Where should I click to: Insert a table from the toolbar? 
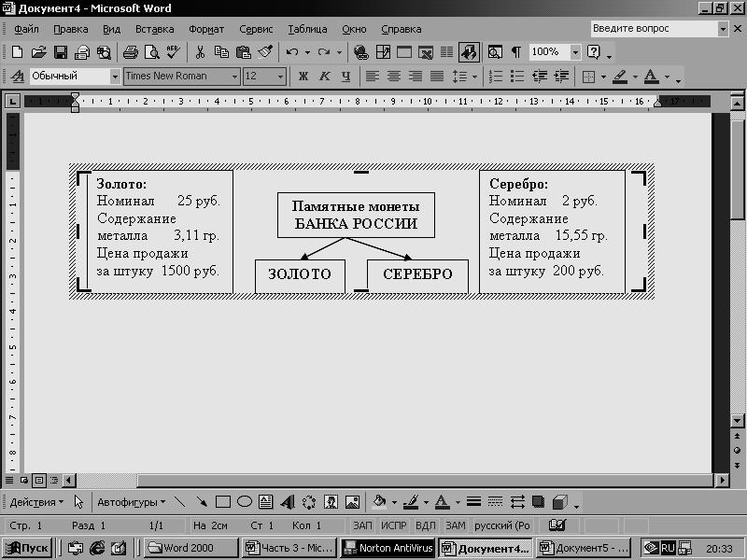[404, 52]
